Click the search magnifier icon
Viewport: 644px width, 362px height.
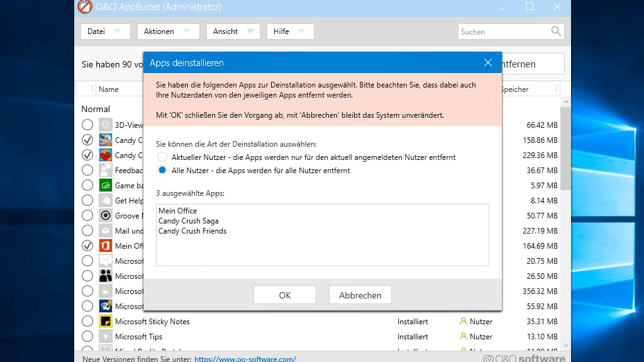coord(556,31)
